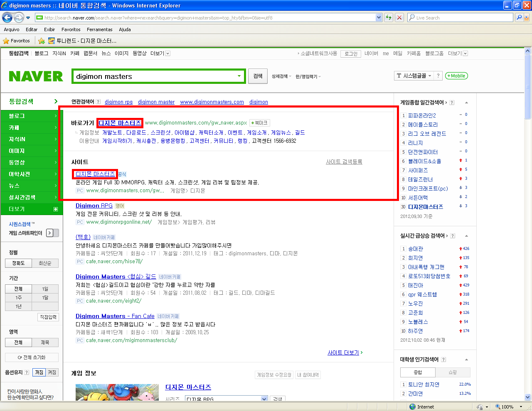
Task: Open the +Mobile button
Action: tap(456, 76)
